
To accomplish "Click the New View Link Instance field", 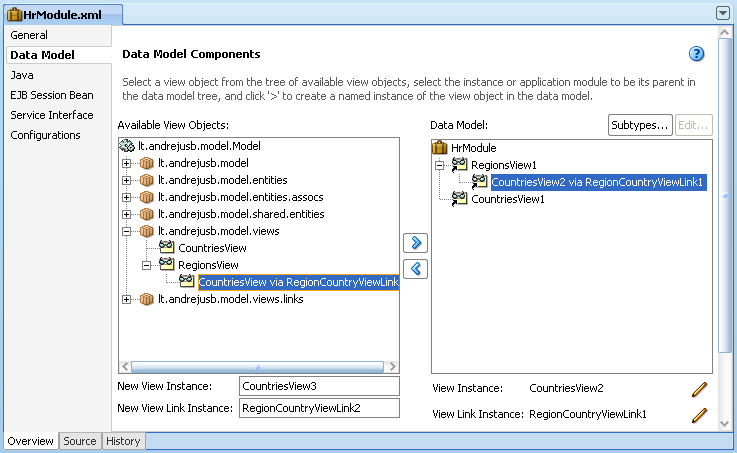I will tap(319, 408).
